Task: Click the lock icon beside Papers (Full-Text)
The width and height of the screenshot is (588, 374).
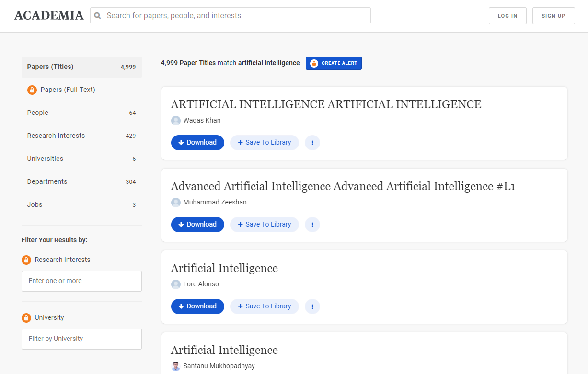Action: (x=32, y=90)
